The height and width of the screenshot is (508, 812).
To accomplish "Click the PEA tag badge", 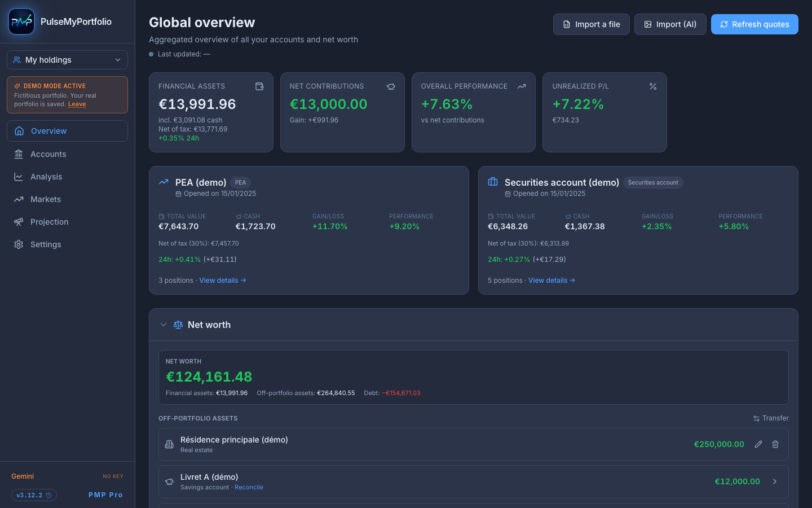I will coord(240,182).
